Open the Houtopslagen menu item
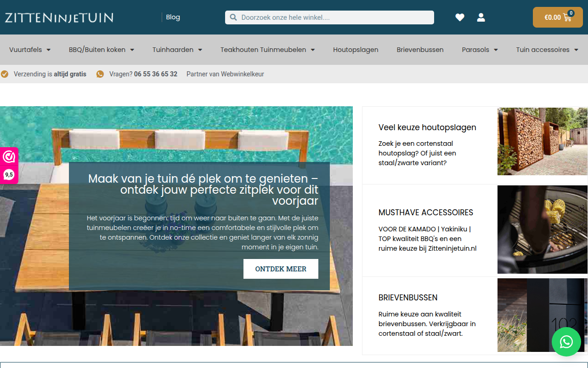 (356, 50)
